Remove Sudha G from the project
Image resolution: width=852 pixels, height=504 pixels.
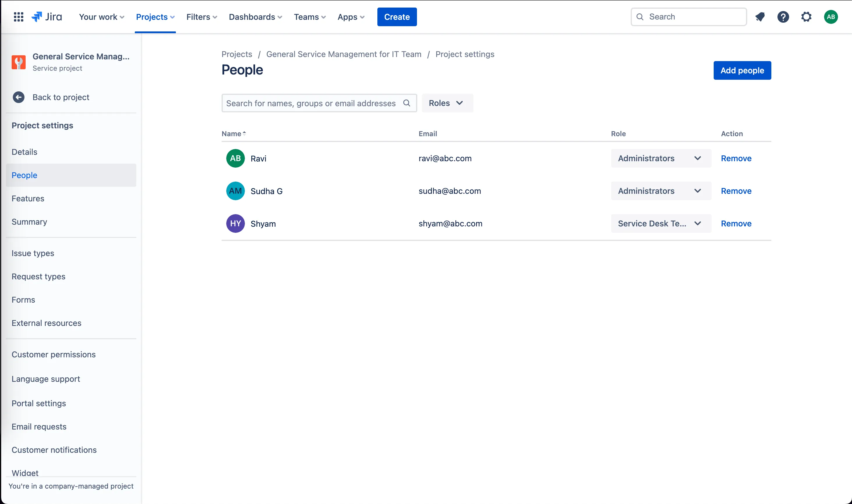pos(736,191)
